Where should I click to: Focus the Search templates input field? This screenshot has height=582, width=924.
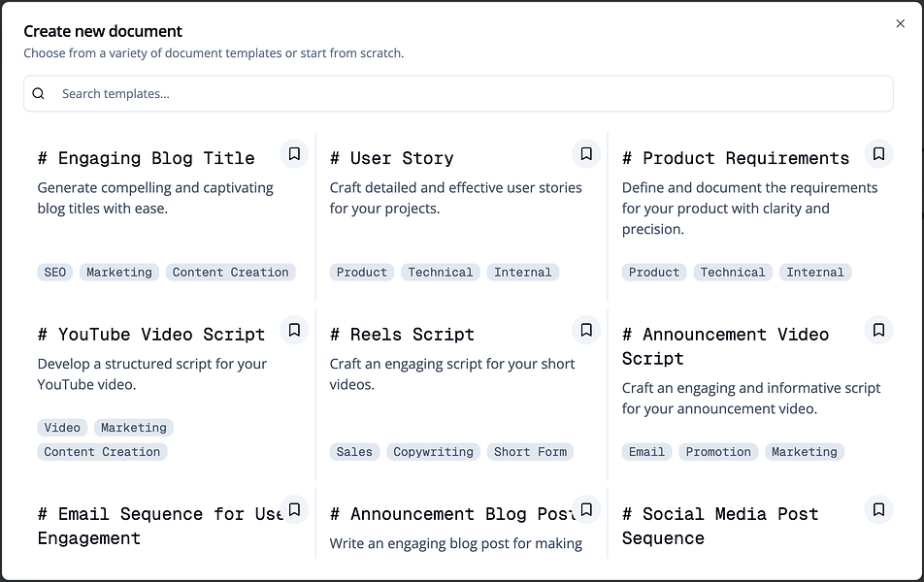[466, 94]
